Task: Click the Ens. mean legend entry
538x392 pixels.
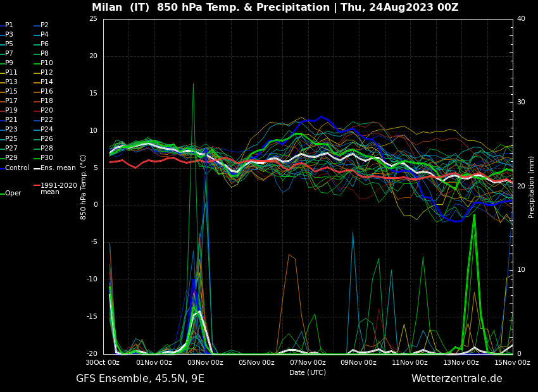Action: point(58,168)
